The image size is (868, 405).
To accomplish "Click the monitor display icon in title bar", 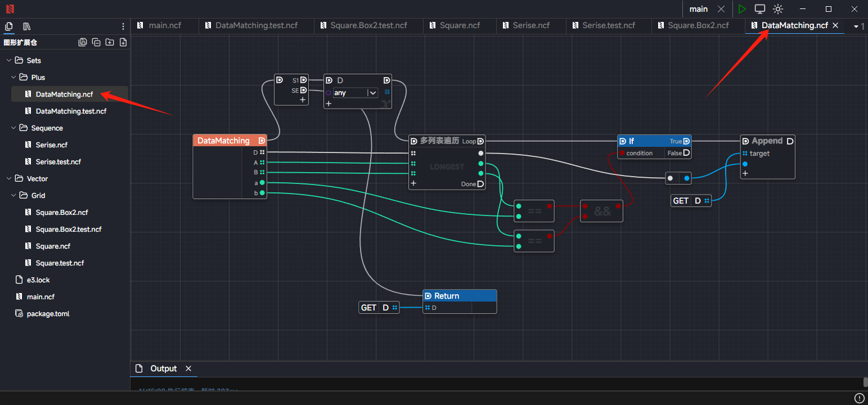I will [760, 9].
